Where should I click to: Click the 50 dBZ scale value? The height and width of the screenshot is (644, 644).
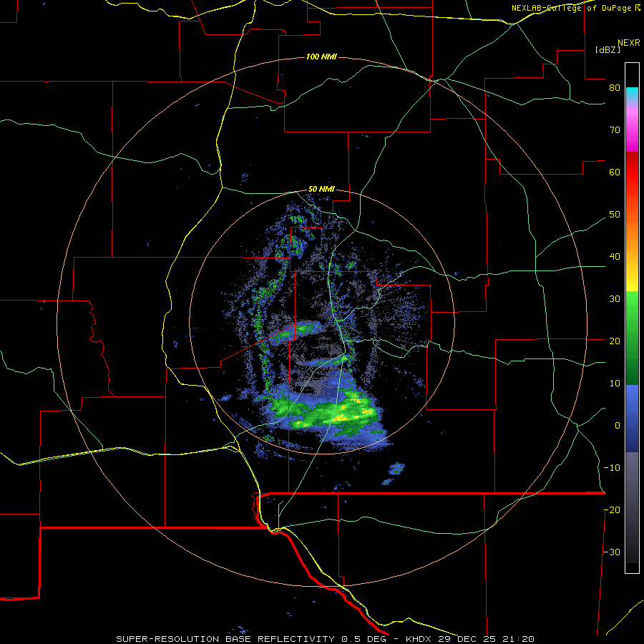[x=615, y=215]
